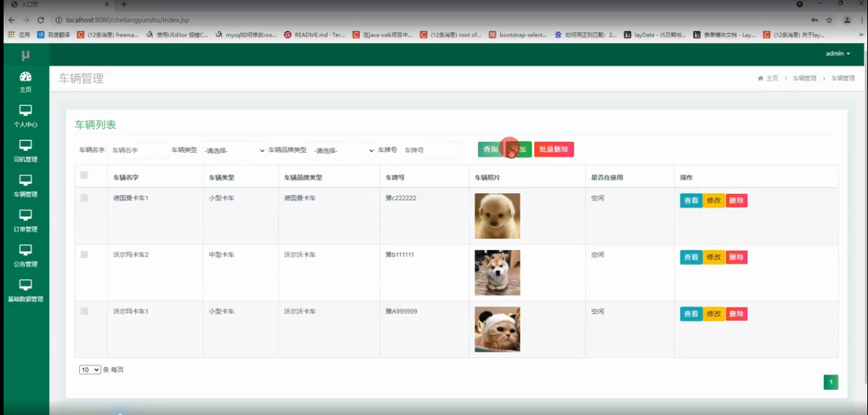Expand the admin user menu
Image resolution: width=868 pixels, height=415 pixels.
[x=838, y=54]
